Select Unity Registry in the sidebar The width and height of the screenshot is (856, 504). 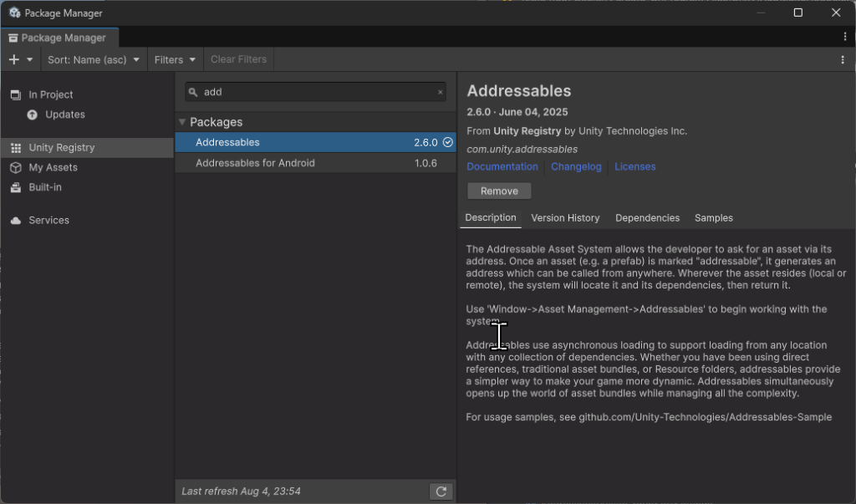tap(62, 148)
